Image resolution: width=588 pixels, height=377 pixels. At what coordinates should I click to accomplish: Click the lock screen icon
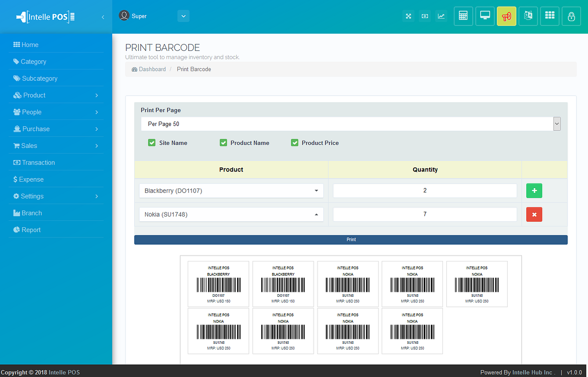pos(571,16)
